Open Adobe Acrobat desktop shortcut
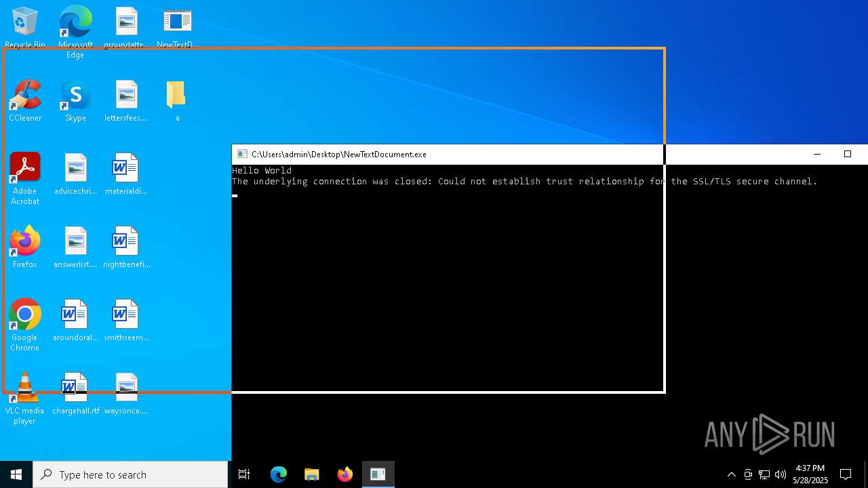868x488 pixels. 25,178
